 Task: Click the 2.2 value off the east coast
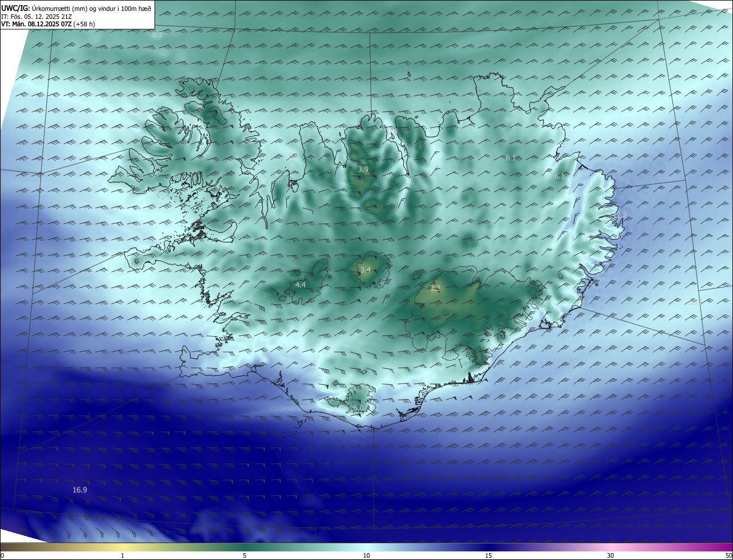[x=621, y=215]
